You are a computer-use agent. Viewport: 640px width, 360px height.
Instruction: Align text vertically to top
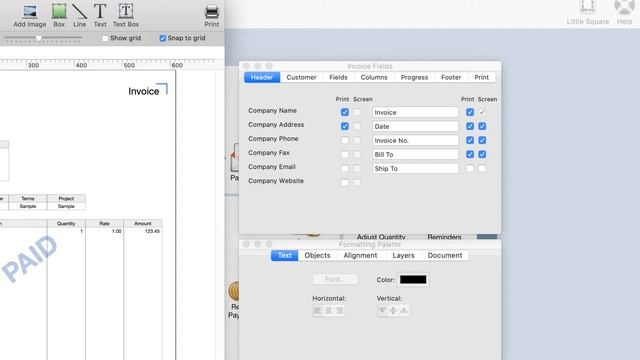coord(382,311)
